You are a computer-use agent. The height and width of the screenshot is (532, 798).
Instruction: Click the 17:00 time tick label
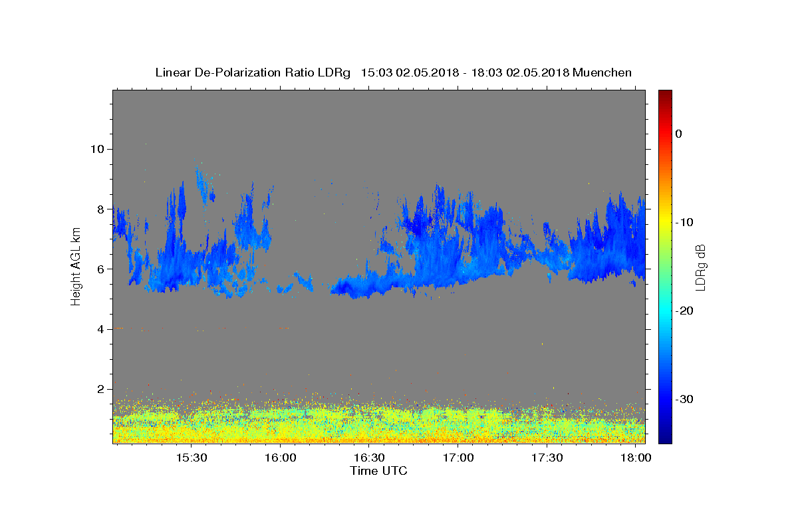tap(458, 458)
